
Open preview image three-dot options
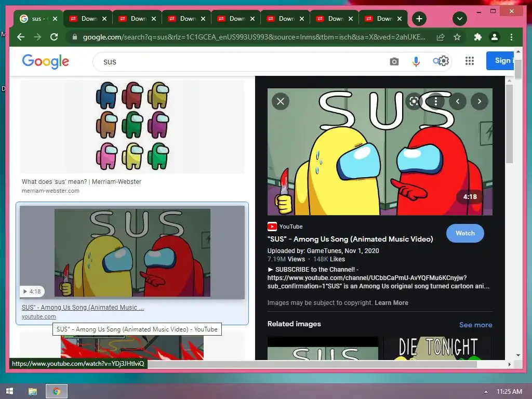point(436,101)
